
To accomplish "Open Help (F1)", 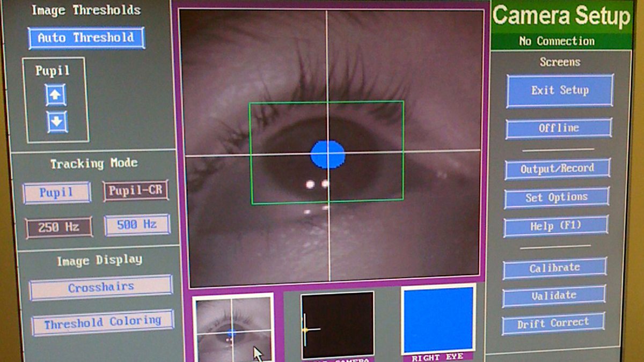I will pyautogui.click(x=555, y=226).
